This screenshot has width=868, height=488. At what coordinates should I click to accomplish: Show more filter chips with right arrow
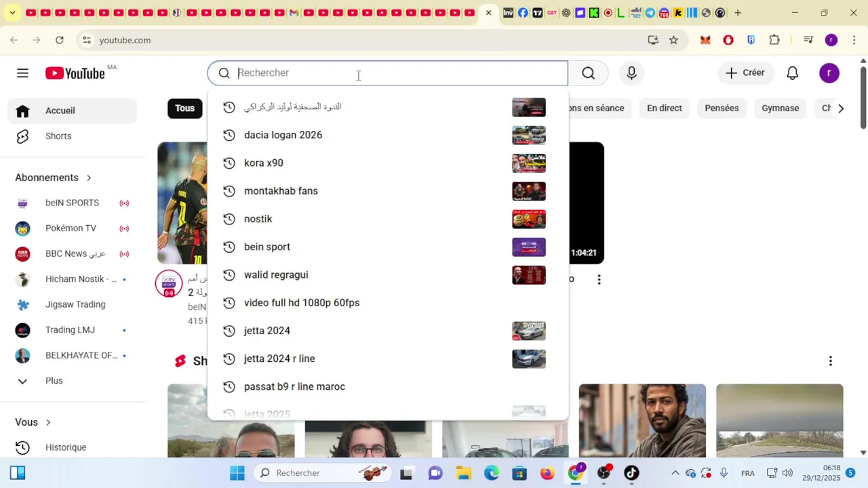coord(841,108)
